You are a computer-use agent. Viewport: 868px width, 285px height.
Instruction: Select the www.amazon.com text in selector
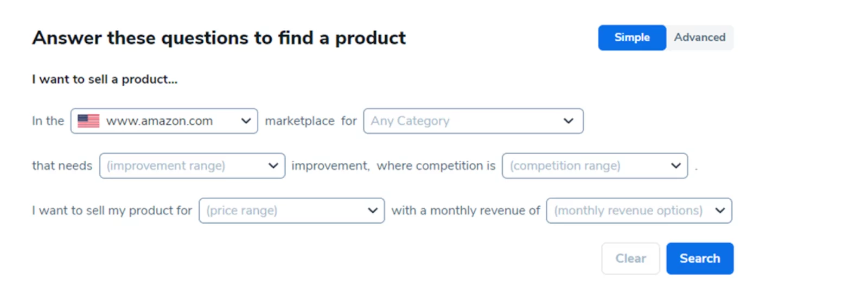[x=159, y=121]
